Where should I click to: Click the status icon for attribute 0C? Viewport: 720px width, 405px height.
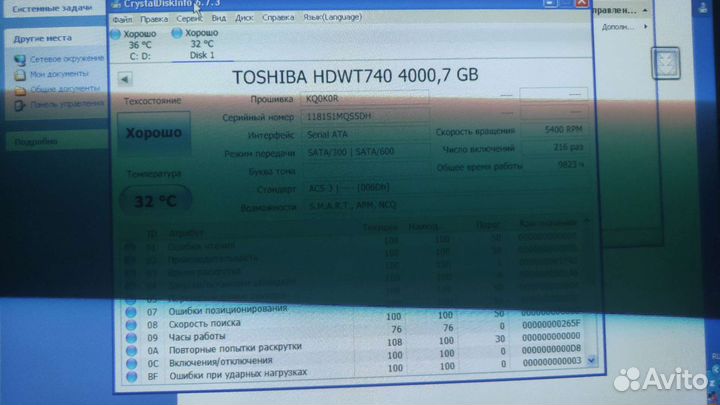click(131, 364)
